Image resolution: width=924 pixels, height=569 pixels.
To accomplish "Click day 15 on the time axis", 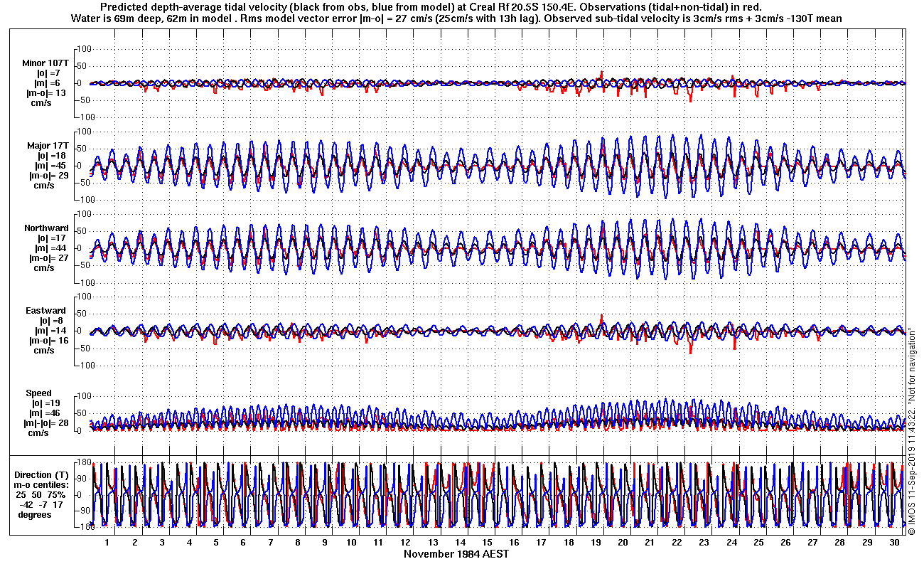I will click(487, 542).
